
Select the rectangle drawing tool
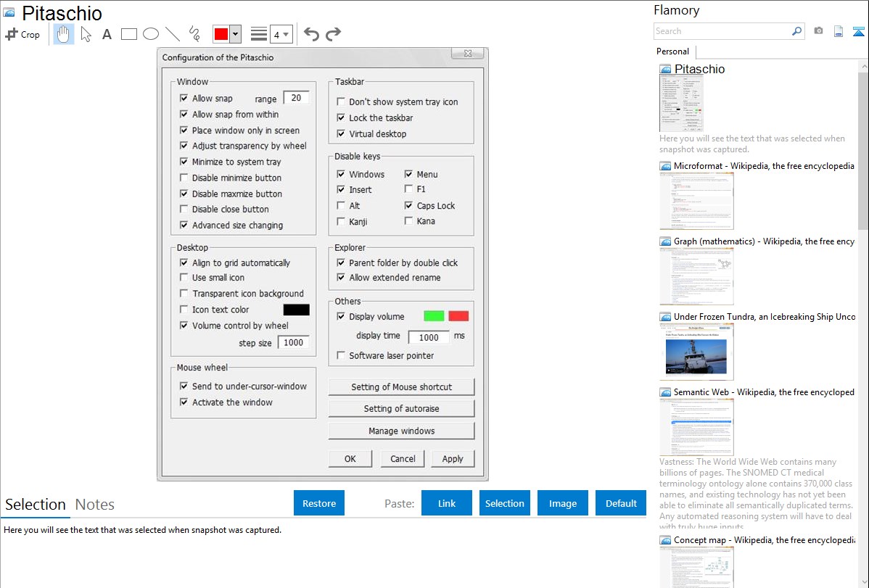(x=128, y=34)
